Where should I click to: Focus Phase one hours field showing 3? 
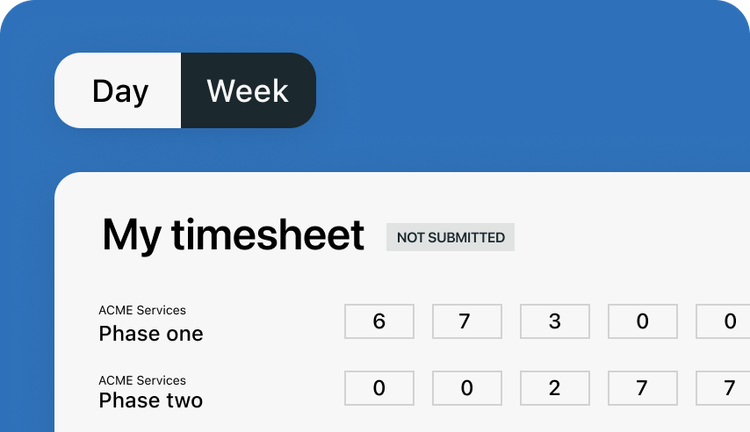[x=555, y=321]
